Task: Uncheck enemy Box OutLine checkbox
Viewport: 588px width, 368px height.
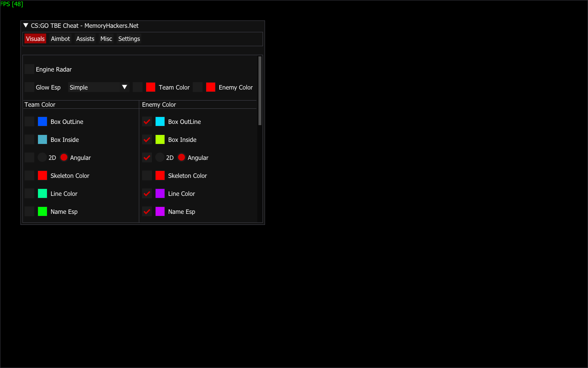Action: point(147,121)
